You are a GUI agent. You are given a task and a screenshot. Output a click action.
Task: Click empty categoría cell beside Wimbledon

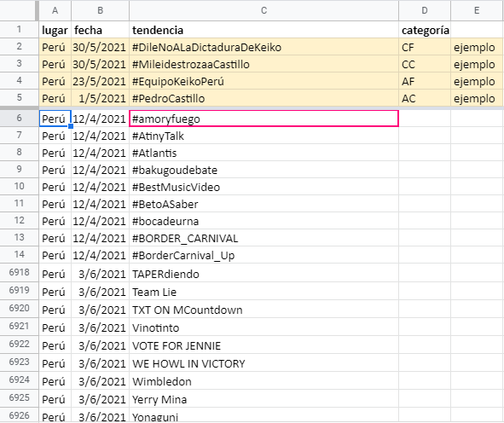coord(425,381)
